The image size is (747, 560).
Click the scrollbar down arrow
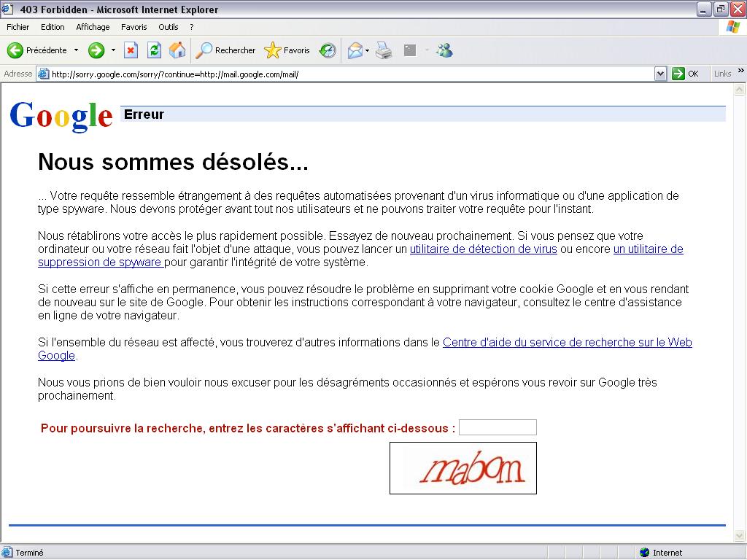[x=740, y=536]
